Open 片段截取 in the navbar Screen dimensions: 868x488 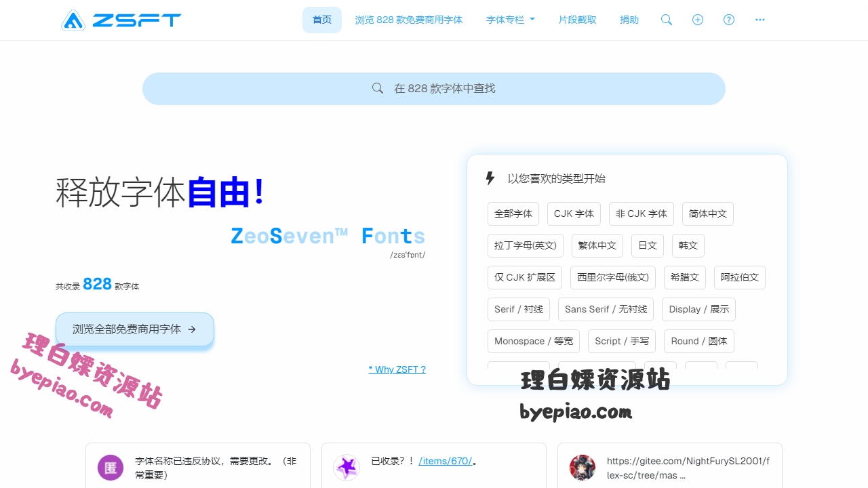578,20
